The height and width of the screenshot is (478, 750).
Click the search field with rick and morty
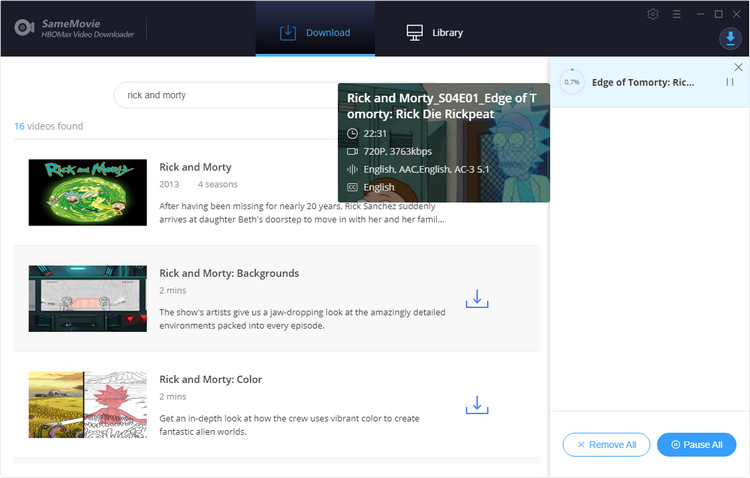pos(230,95)
